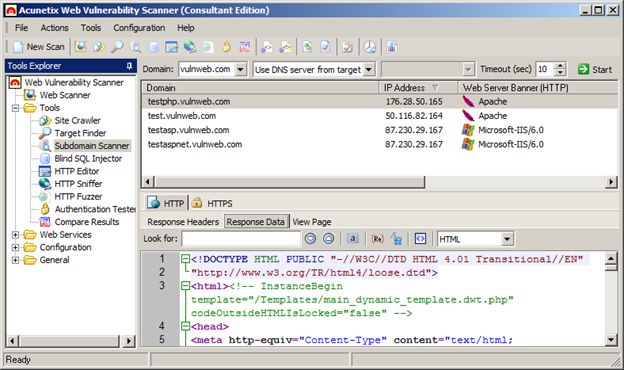
Task: Click toolbar document icon with purple checkmark
Action: coord(326,47)
